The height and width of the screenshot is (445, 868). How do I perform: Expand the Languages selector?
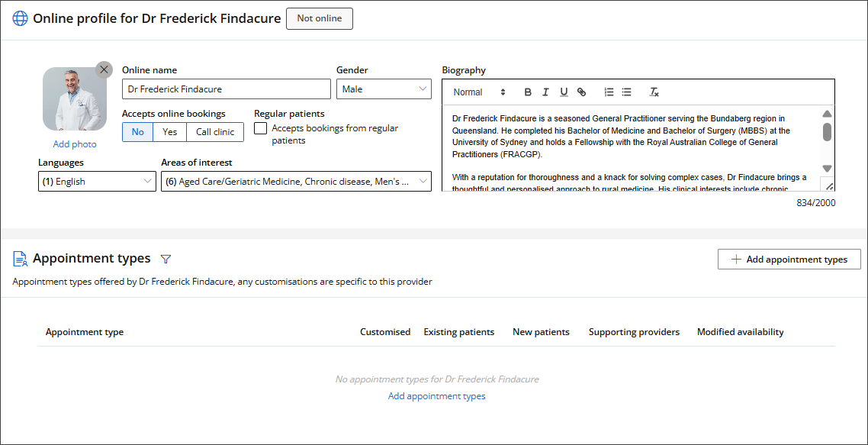(146, 181)
